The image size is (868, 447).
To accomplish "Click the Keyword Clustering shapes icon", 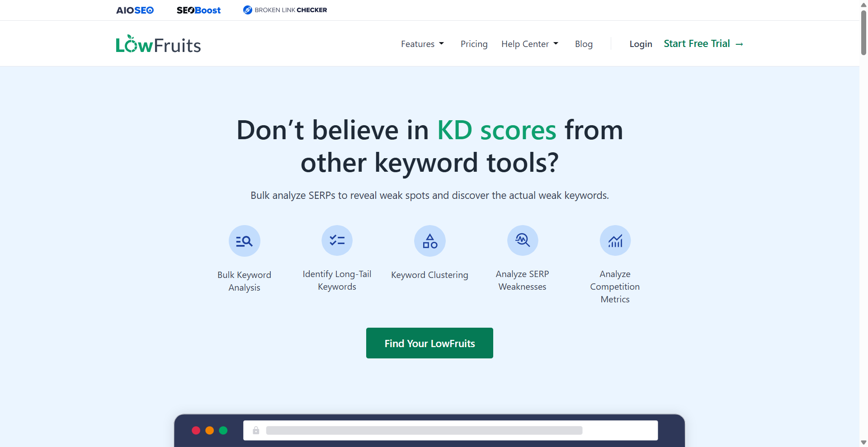I will [x=429, y=241].
